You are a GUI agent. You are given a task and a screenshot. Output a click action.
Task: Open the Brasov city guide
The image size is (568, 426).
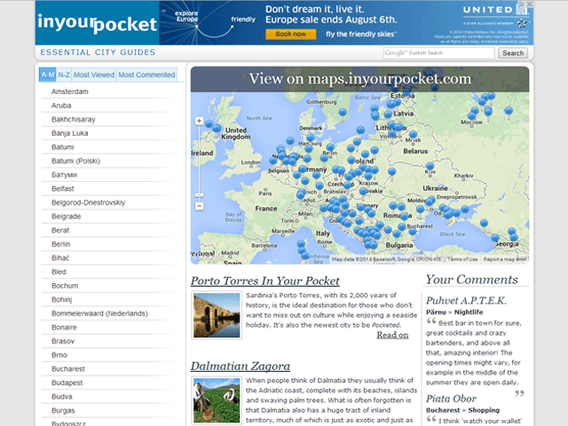[63, 341]
